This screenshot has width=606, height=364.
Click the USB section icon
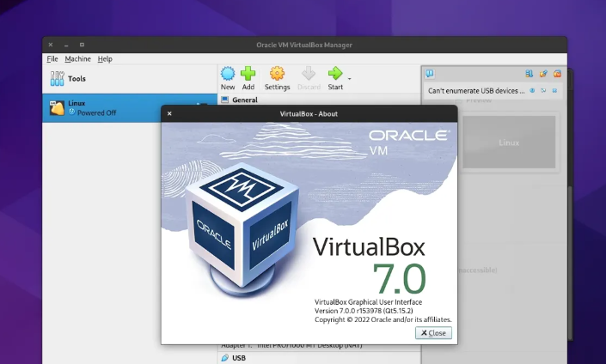(225, 358)
